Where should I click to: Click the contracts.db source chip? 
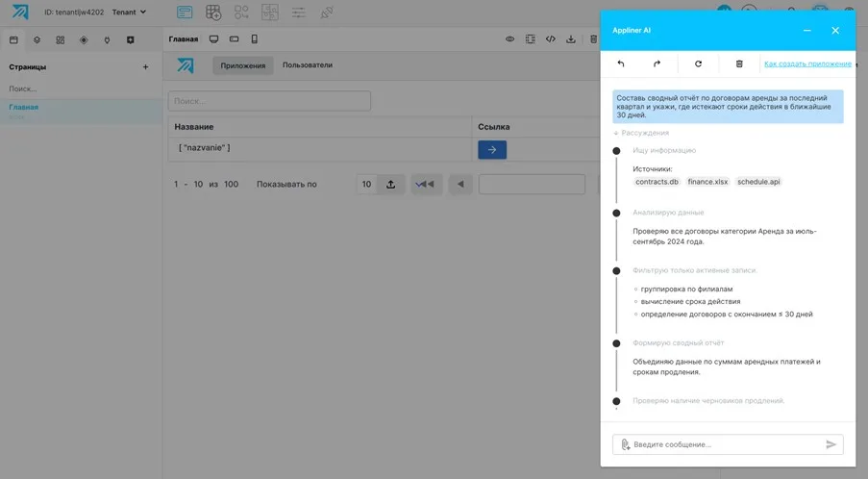(x=657, y=182)
